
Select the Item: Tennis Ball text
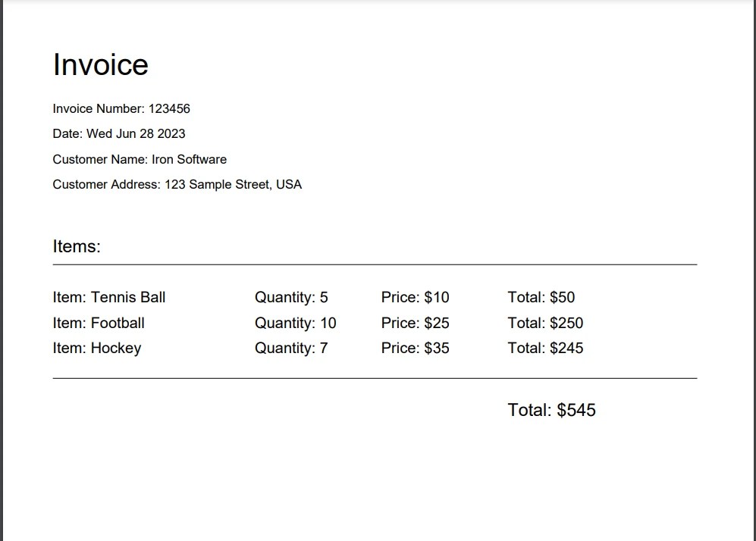tap(109, 297)
